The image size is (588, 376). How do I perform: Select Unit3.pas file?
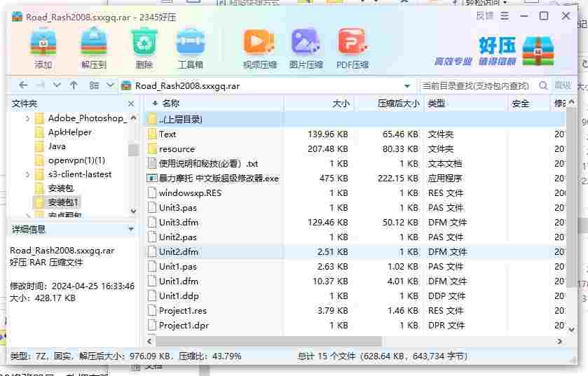pos(178,207)
